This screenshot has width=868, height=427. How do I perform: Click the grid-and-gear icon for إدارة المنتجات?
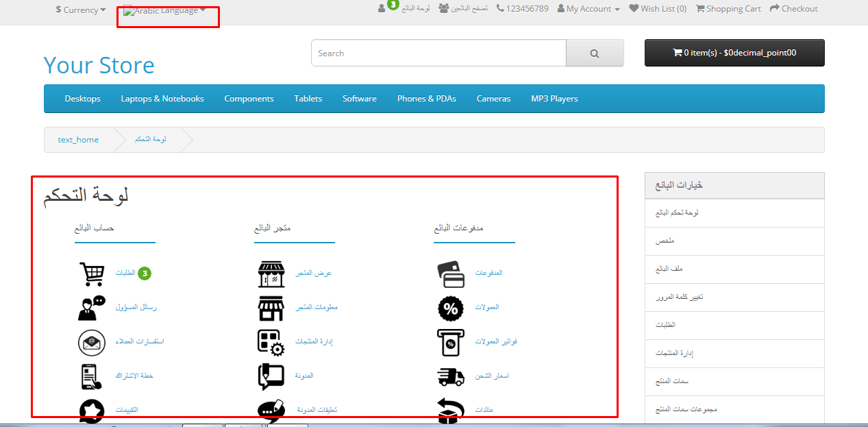(271, 342)
